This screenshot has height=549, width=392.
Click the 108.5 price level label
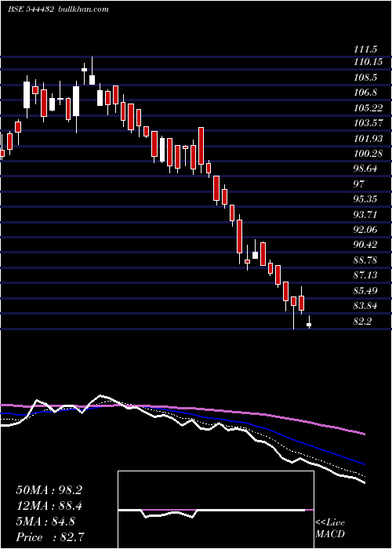click(366, 78)
